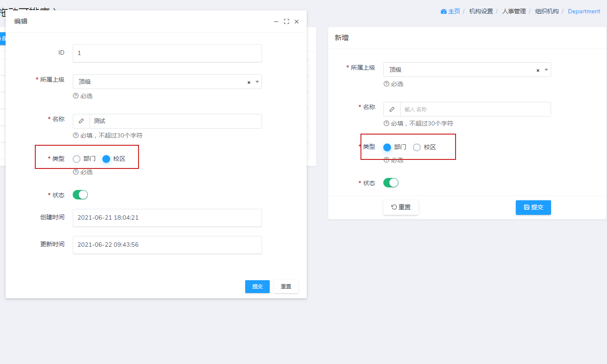
Task: Click Department breadcrumb
Action: coord(584,12)
